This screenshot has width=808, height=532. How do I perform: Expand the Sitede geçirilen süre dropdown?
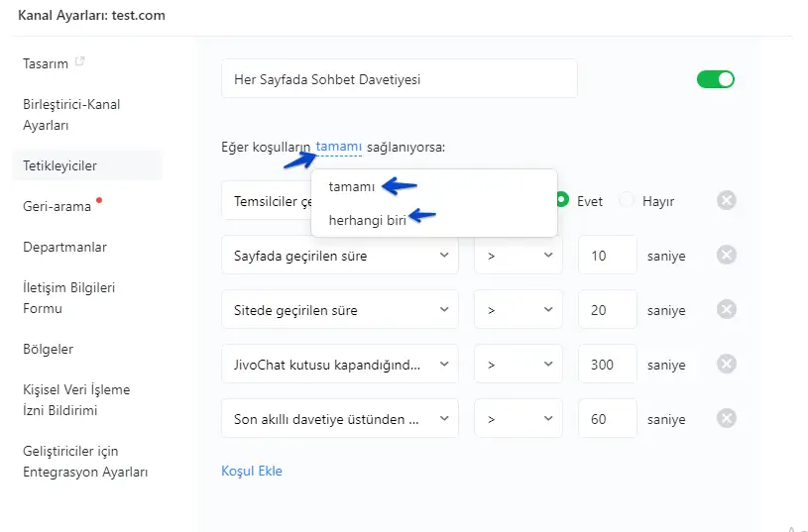[339, 310]
